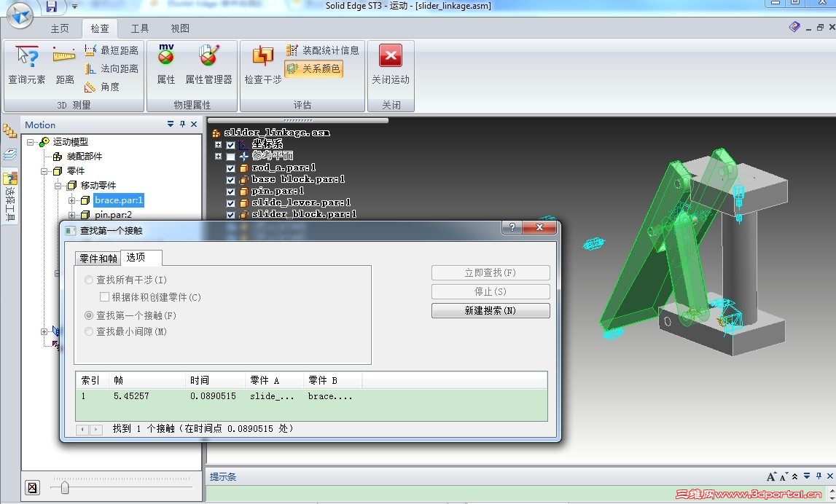Click the motion model key icon
836x504 pixels.
coord(44,142)
